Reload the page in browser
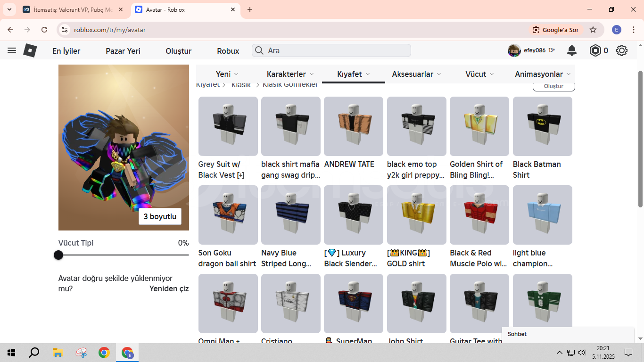Image resolution: width=644 pixels, height=362 pixels. pyautogui.click(x=44, y=30)
